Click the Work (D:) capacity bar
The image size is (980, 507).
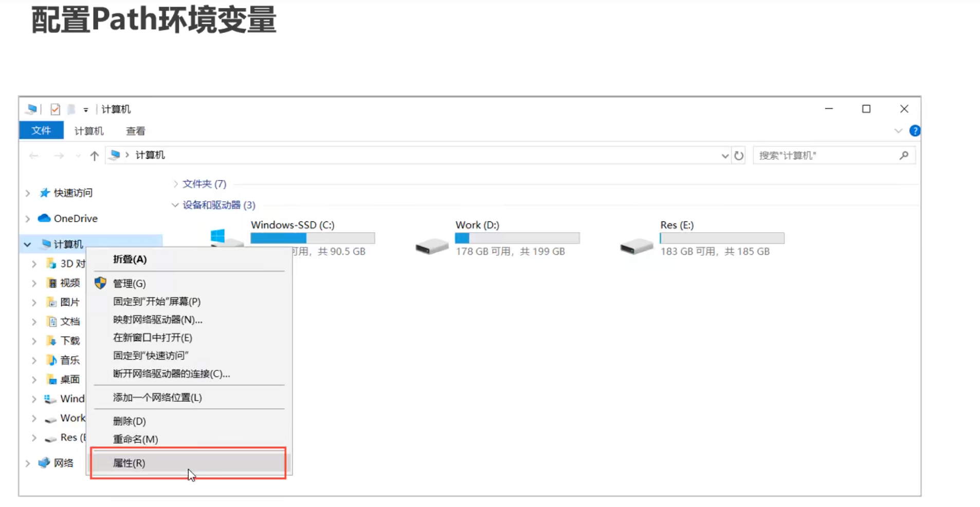click(517, 238)
